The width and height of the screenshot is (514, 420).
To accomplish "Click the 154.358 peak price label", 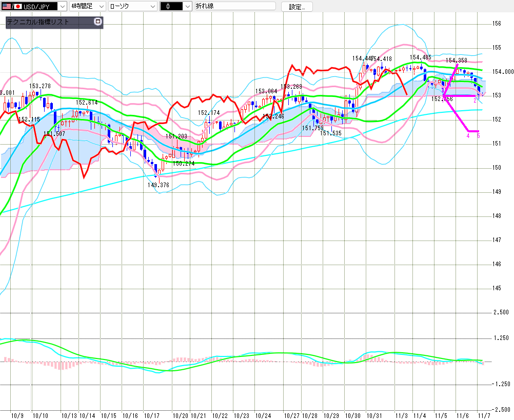I will [456, 61].
